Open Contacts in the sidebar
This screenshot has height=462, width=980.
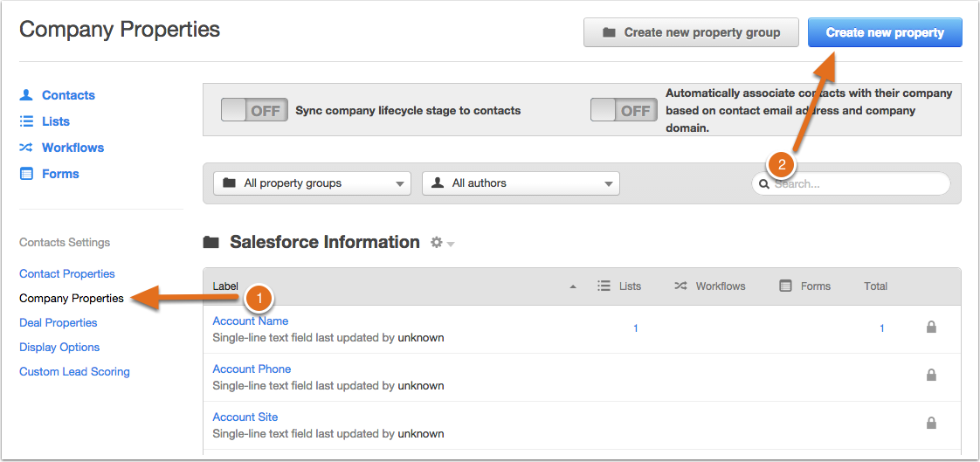tap(68, 95)
